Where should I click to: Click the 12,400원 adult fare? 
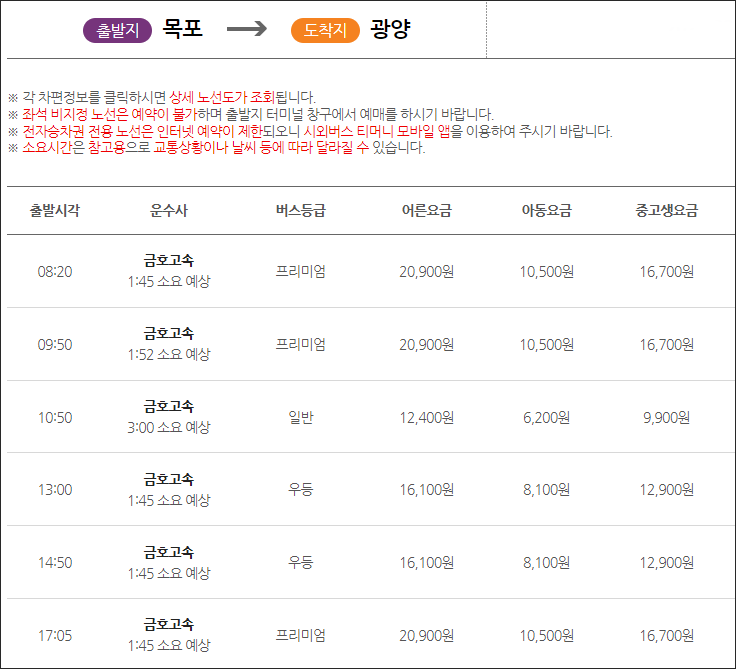pos(427,417)
